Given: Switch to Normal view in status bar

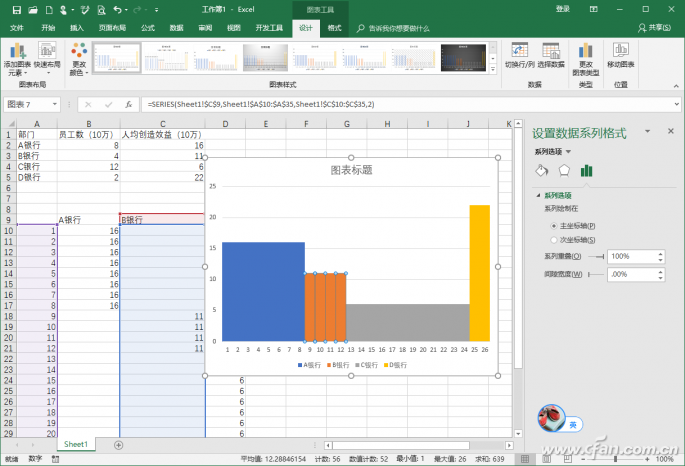Looking at the screenshot, I should [525, 459].
